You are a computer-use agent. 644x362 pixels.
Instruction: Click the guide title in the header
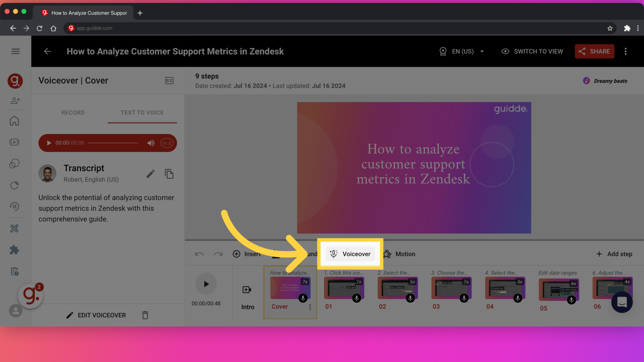175,51
